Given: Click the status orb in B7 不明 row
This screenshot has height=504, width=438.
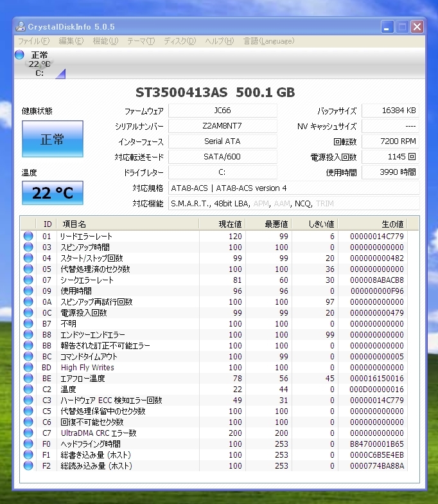Looking at the screenshot, I should (x=28, y=323).
